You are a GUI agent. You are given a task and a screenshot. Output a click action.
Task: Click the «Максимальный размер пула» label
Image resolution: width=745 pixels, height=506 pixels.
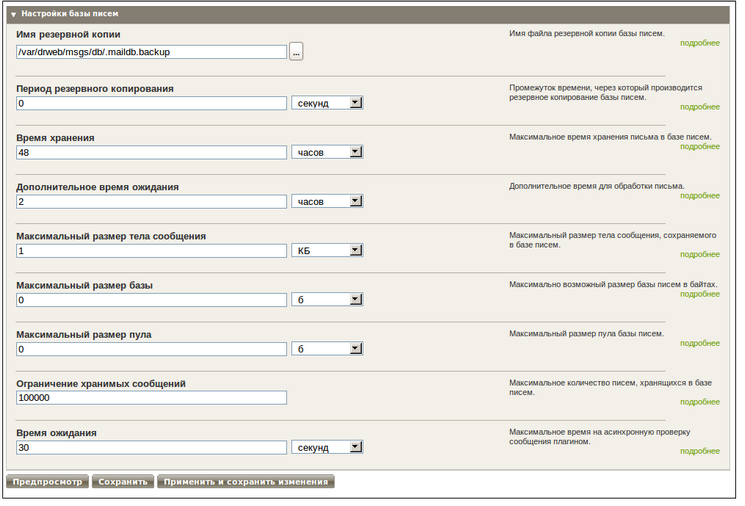point(84,335)
